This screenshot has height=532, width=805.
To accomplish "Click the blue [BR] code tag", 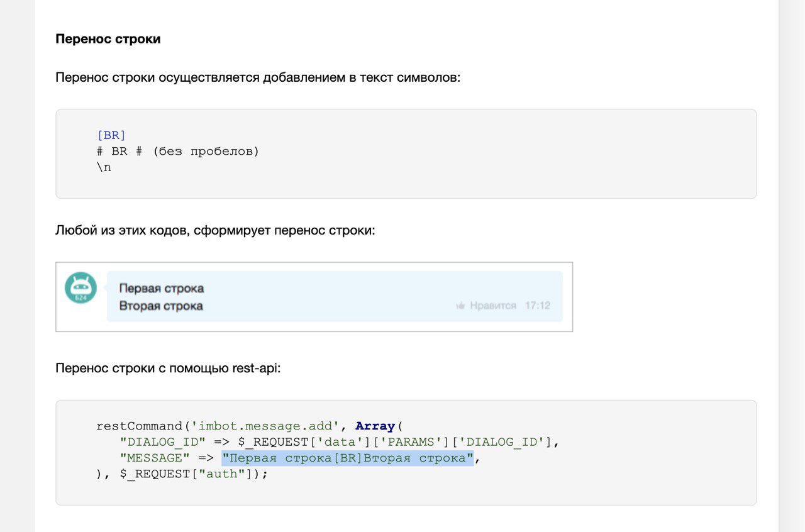I will pos(112,135).
